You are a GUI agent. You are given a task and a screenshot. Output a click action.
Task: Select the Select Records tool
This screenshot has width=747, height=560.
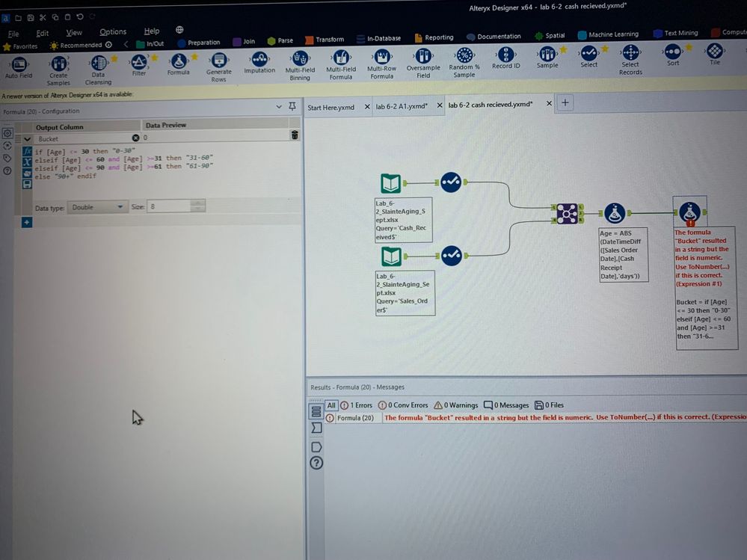[630, 60]
